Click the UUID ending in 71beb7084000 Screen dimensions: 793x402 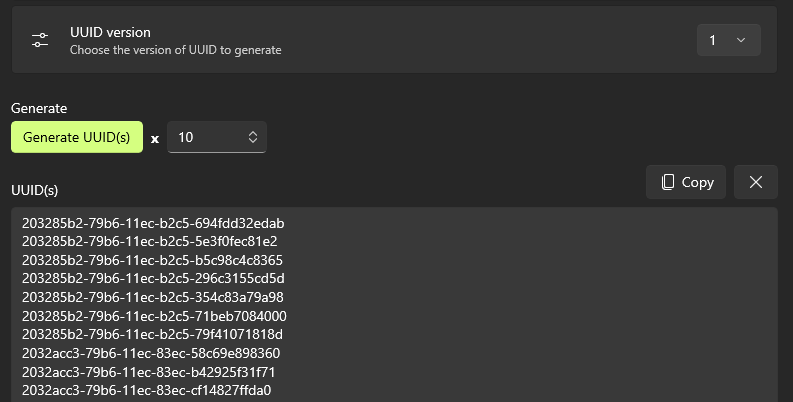[154, 316]
